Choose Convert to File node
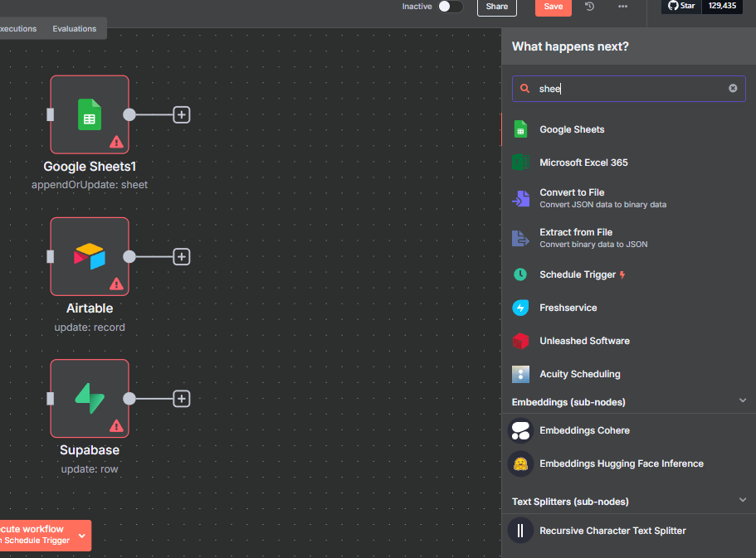 (x=629, y=198)
